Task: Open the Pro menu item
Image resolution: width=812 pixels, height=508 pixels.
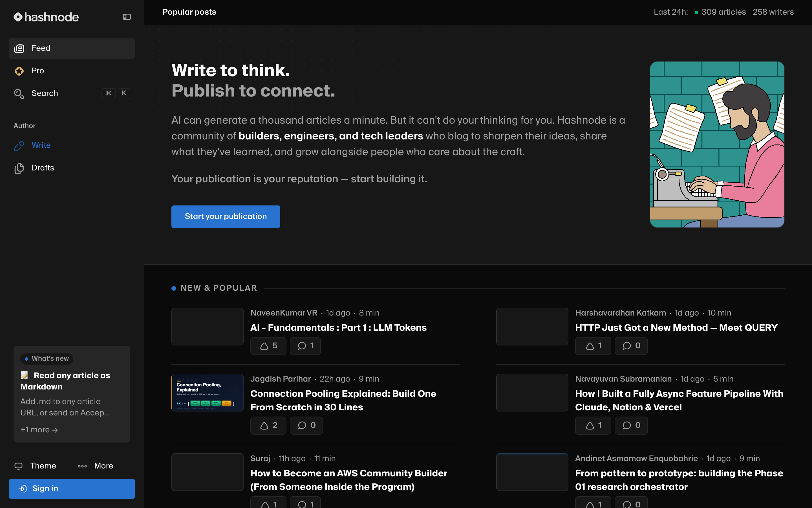Action: [72, 71]
